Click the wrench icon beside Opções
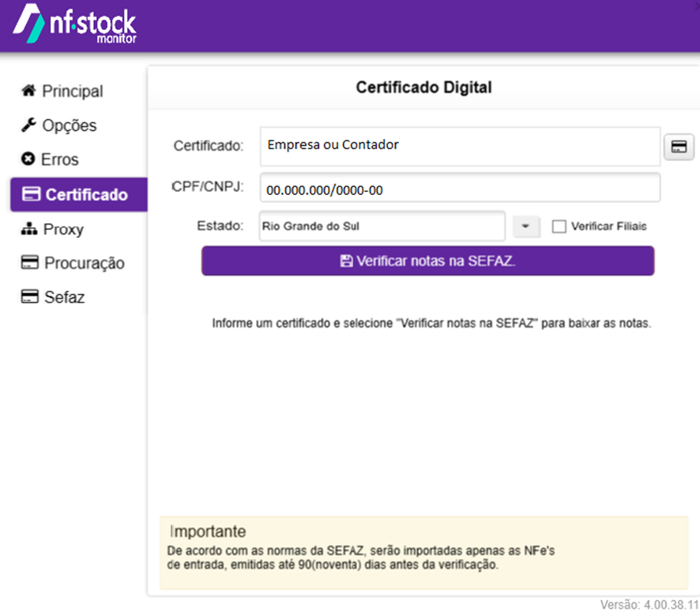Screen dimensions: 700x612 (28, 125)
